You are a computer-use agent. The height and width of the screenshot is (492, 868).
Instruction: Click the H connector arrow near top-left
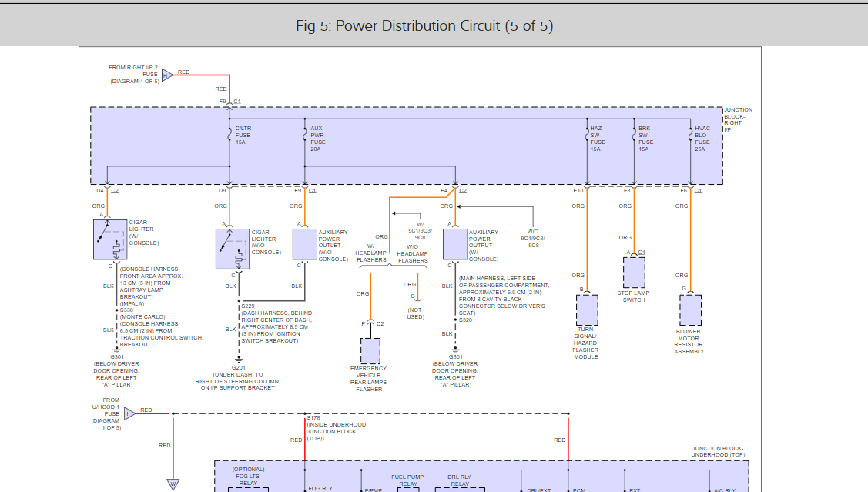(x=166, y=75)
